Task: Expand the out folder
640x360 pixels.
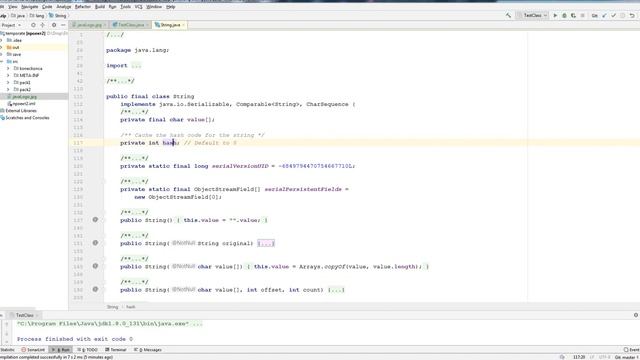Action: coord(2,47)
